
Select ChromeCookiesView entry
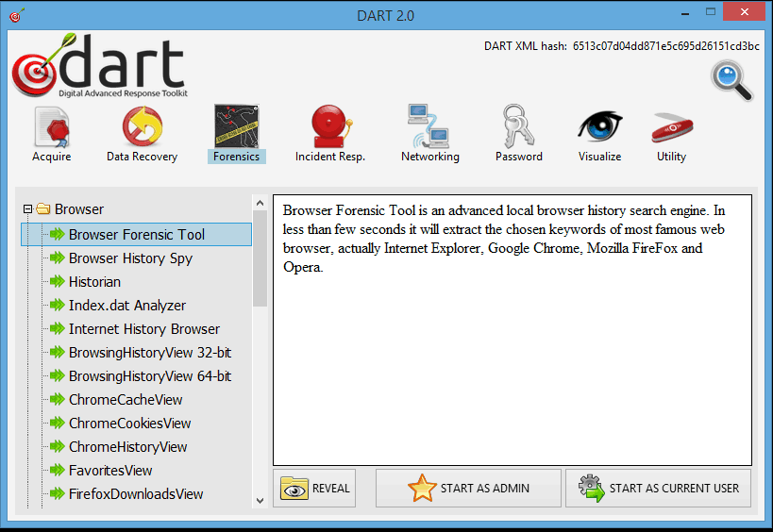129,424
